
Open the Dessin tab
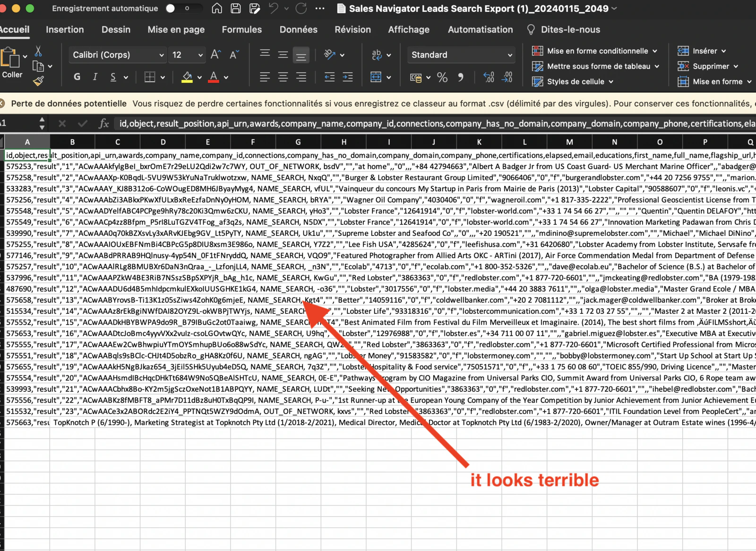pos(116,29)
